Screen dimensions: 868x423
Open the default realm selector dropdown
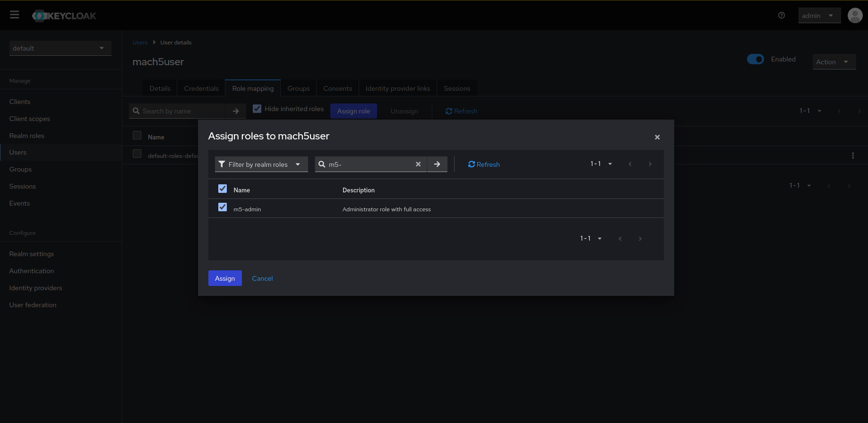60,48
